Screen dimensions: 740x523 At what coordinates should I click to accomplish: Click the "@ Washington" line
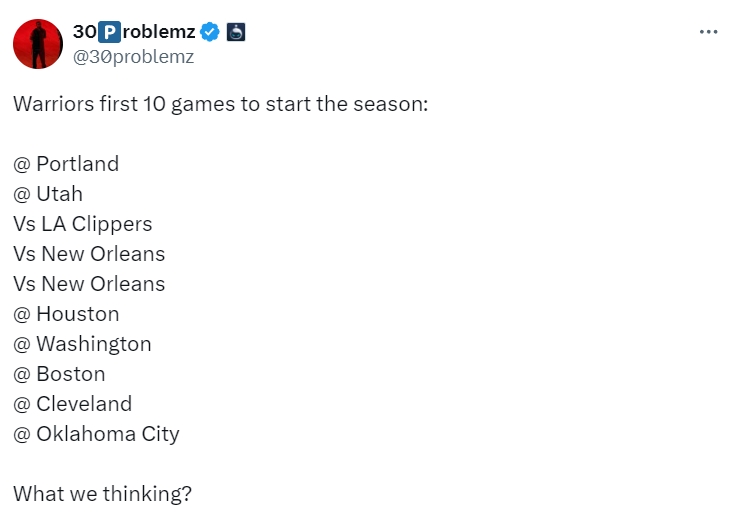82,344
